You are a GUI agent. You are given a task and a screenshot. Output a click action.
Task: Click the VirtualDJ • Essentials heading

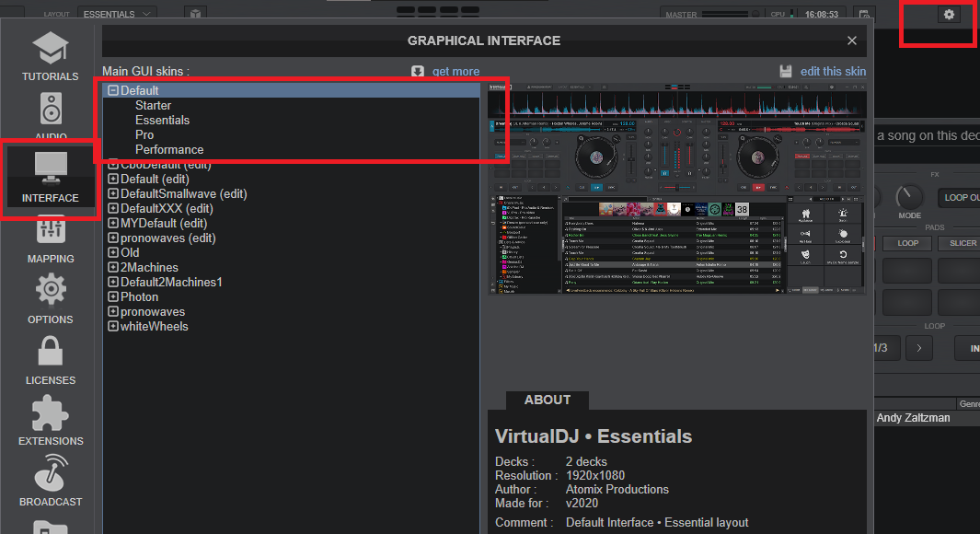(x=594, y=435)
